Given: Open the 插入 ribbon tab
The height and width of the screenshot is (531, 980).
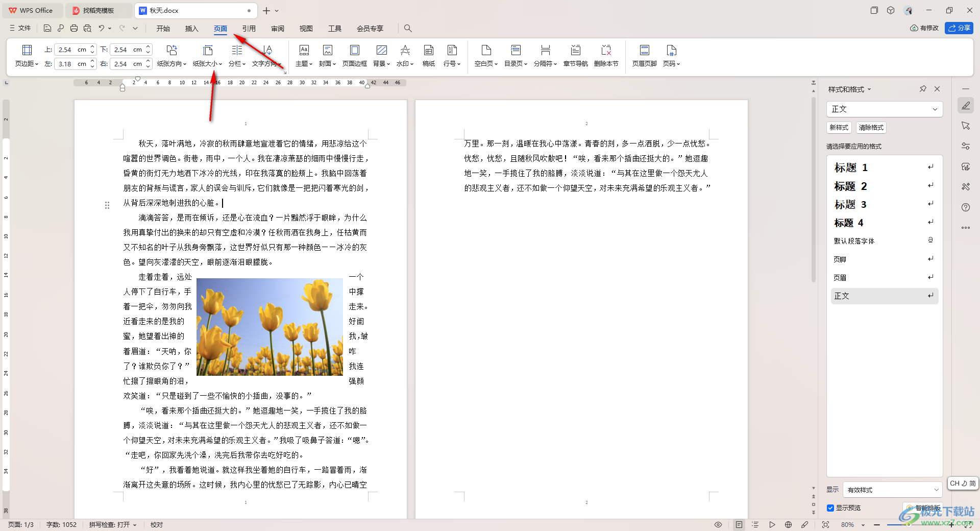Looking at the screenshot, I should 192,29.
